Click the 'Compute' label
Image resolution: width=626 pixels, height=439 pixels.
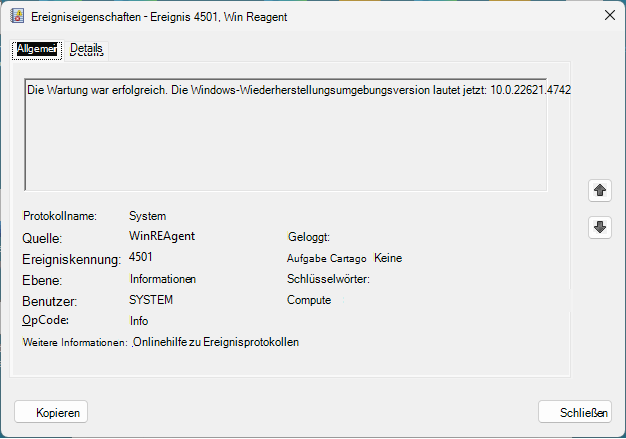[309, 300]
